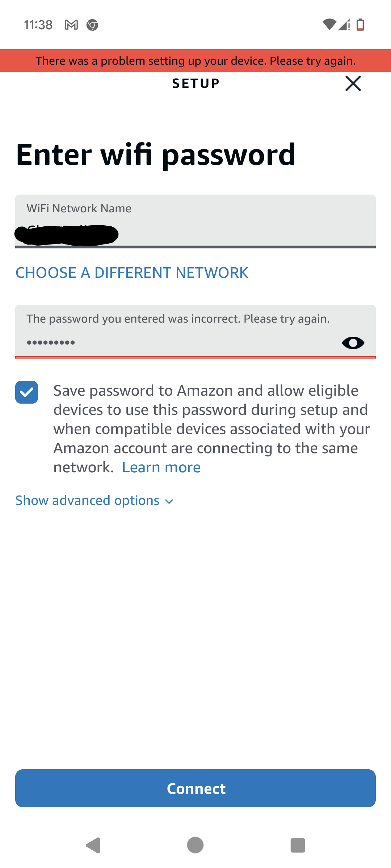Close the Setup screen with X
Viewport: 391px width, 868px height.
coord(353,84)
